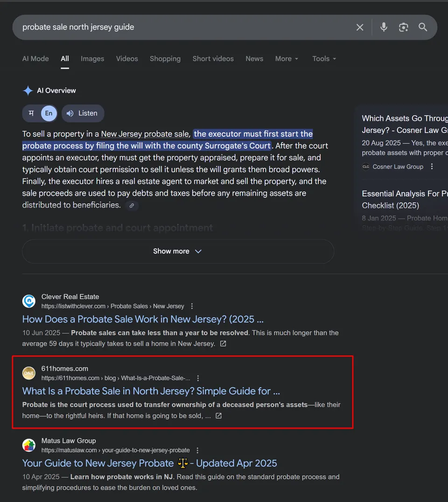Screen dimensions: 448x502
Task: Click the listwithclever.com URL breadcrumb
Action: tap(113, 307)
